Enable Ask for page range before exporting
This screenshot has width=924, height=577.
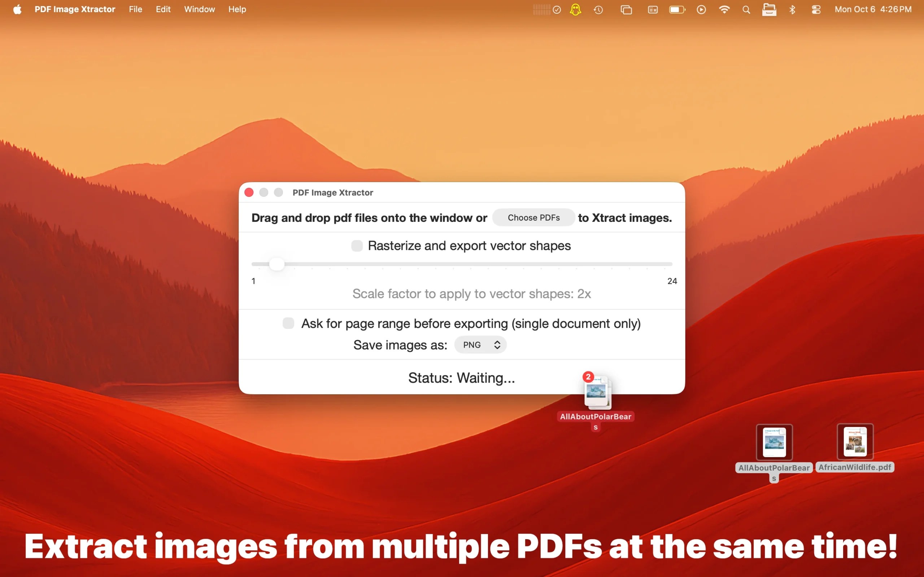[288, 323]
